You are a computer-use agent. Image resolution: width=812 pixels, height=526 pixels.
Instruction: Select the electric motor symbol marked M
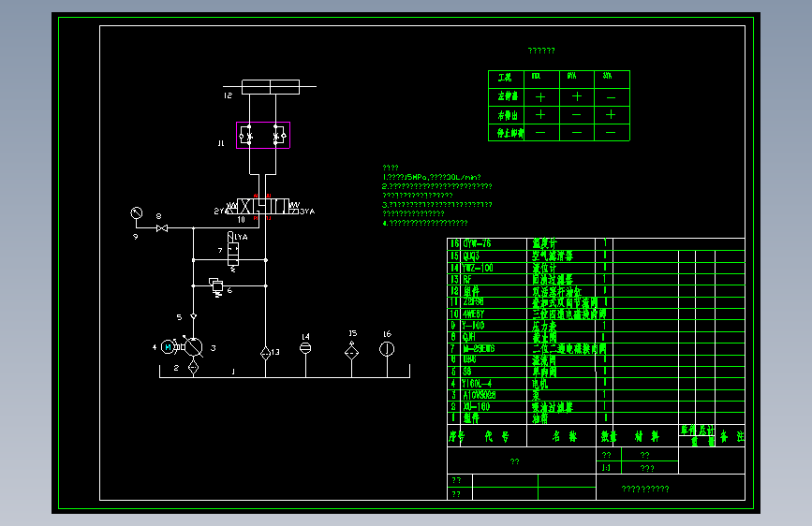pyautogui.click(x=168, y=347)
